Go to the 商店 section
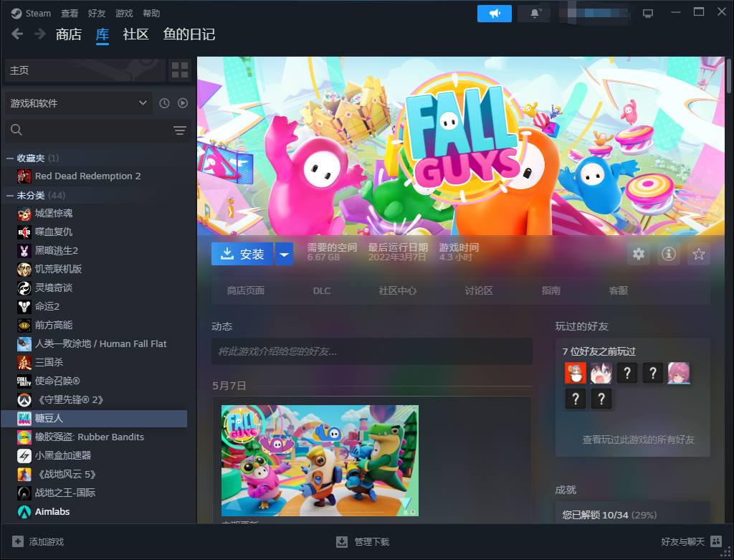Image resolution: width=734 pixels, height=560 pixels. 69,34
